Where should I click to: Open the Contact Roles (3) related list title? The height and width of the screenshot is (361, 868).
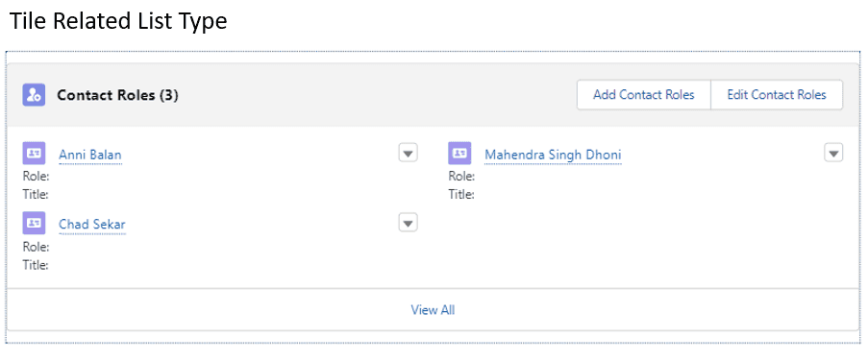(x=117, y=95)
